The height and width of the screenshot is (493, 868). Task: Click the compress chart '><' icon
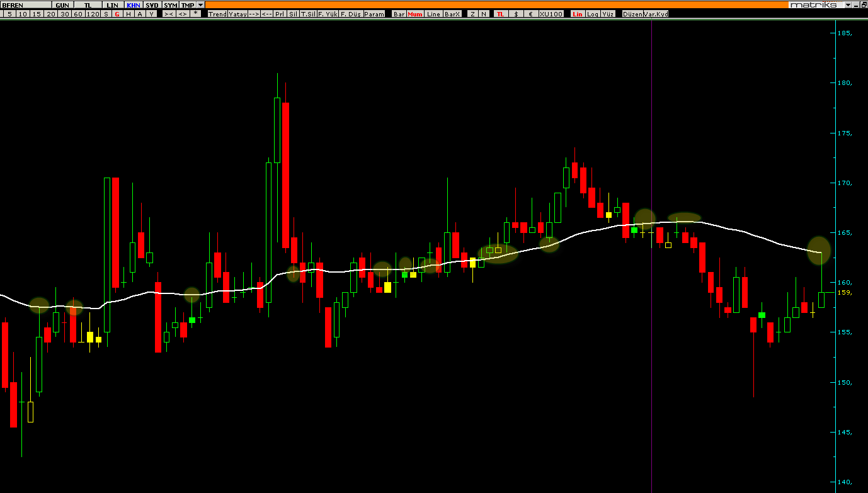click(169, 14)
